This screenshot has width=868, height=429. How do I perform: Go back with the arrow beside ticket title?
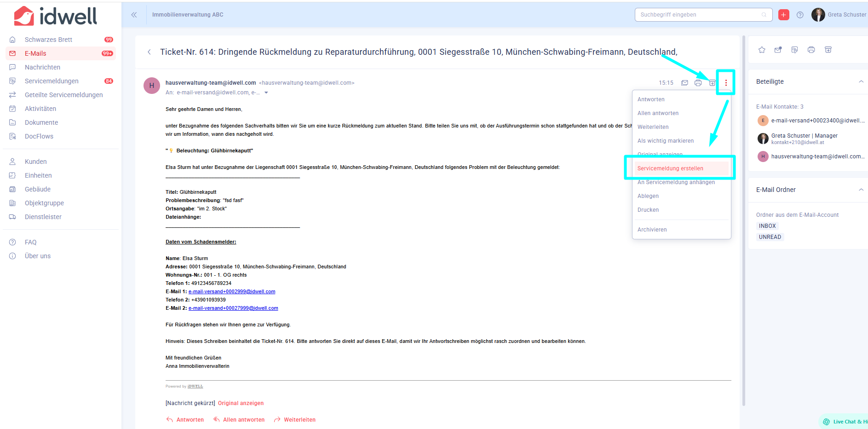pyautogui.click(x=149, y=52)
